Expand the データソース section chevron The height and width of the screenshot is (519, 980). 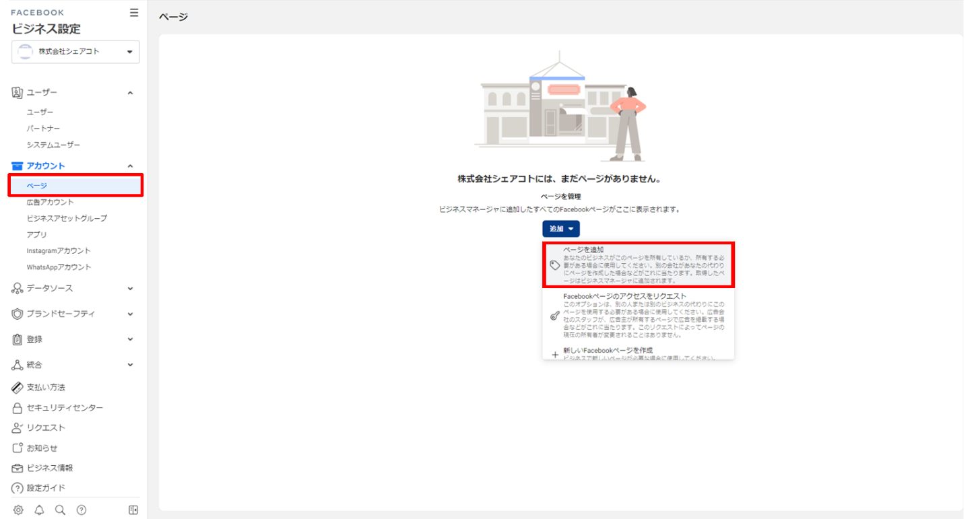point(130,288)
